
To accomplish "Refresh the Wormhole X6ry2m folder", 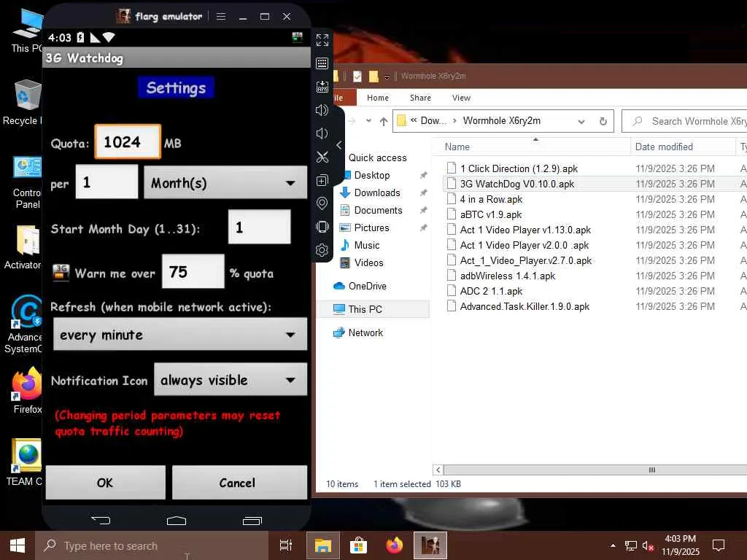I will (x=603, y=122).
